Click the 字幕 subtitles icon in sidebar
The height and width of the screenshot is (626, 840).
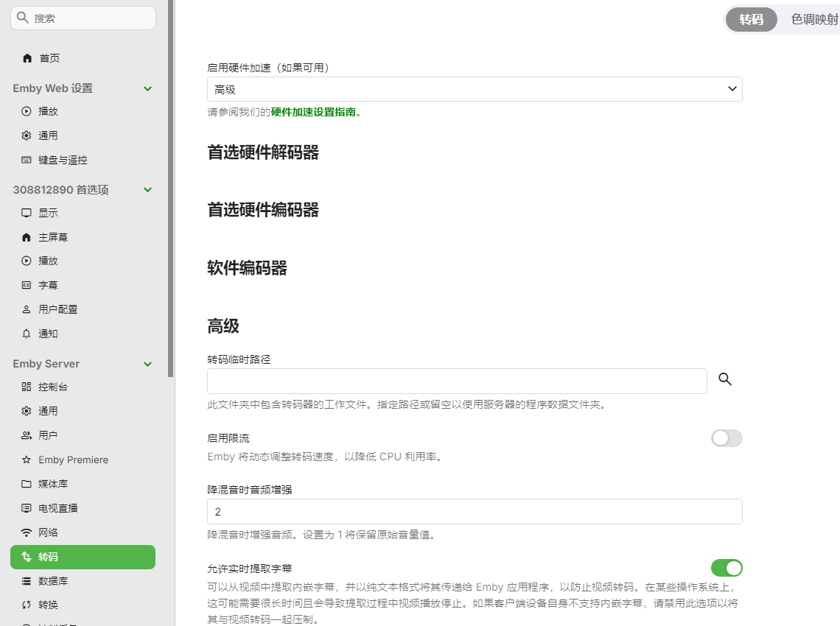pos(27,285)
